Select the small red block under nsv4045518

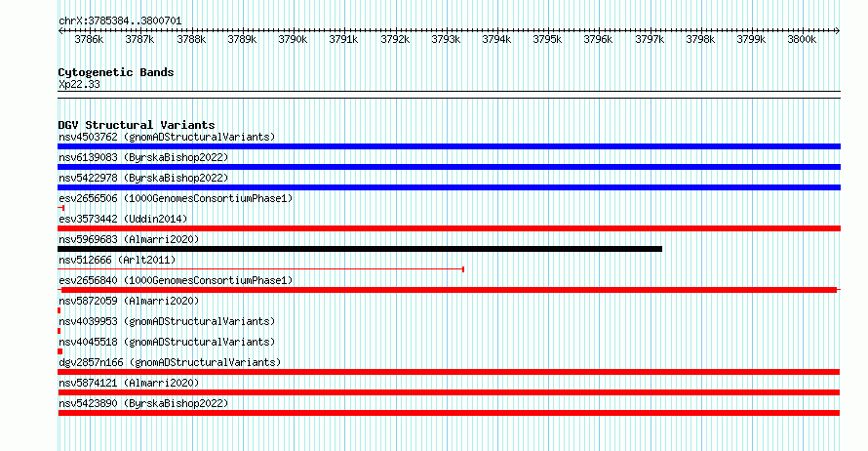(x=59, y=351)
